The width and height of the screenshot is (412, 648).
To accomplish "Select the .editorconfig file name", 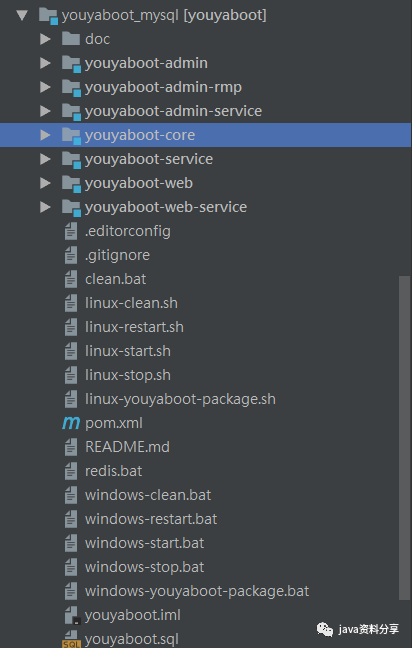I will tap(128, 231).
